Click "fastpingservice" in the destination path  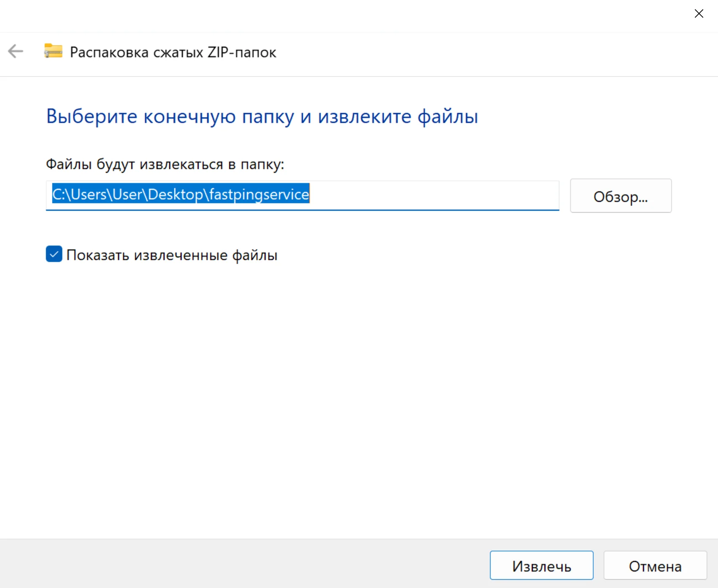259,195
